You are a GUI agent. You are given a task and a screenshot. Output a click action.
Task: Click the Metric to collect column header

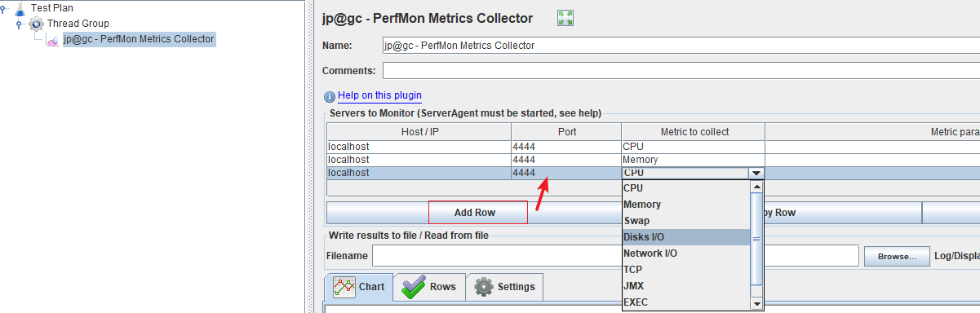[x=694, y=131]
